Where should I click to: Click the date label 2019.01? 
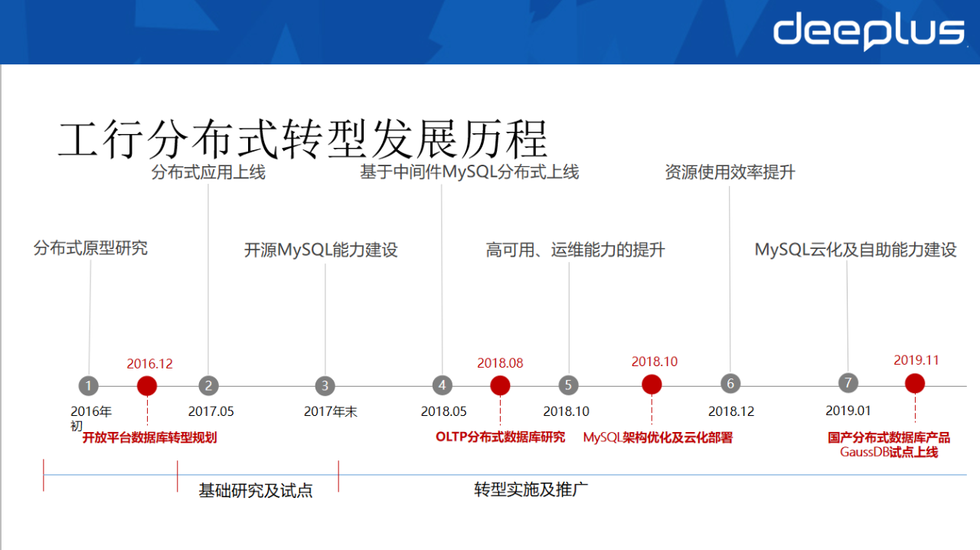pyautogui.click(x=848, y=411)
